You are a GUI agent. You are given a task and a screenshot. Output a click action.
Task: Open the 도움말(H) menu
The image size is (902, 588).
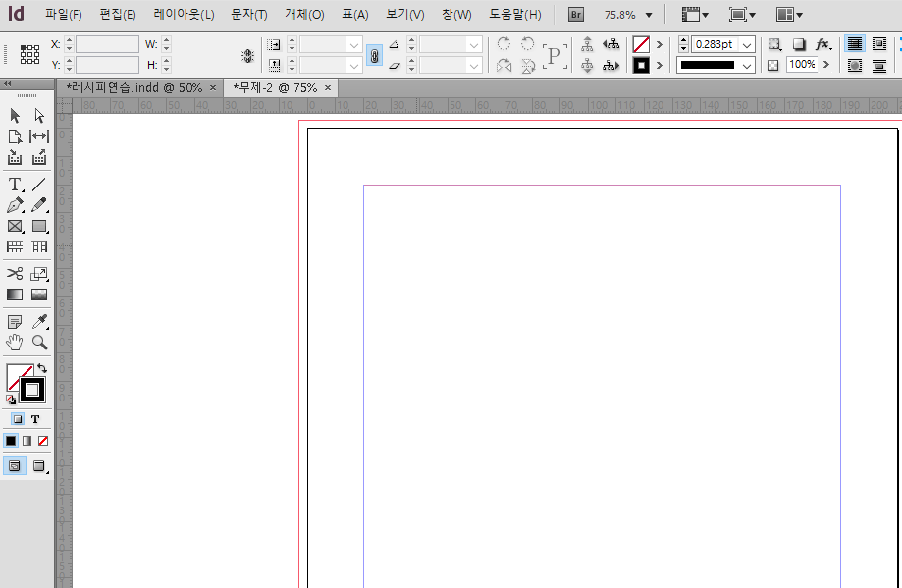pos(515,15)
